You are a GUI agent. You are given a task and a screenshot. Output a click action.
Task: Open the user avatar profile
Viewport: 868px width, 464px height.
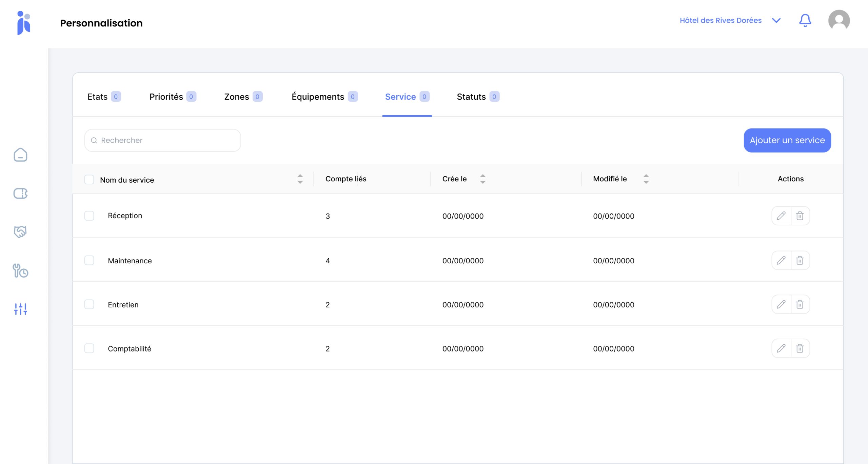tap(839, 21)
